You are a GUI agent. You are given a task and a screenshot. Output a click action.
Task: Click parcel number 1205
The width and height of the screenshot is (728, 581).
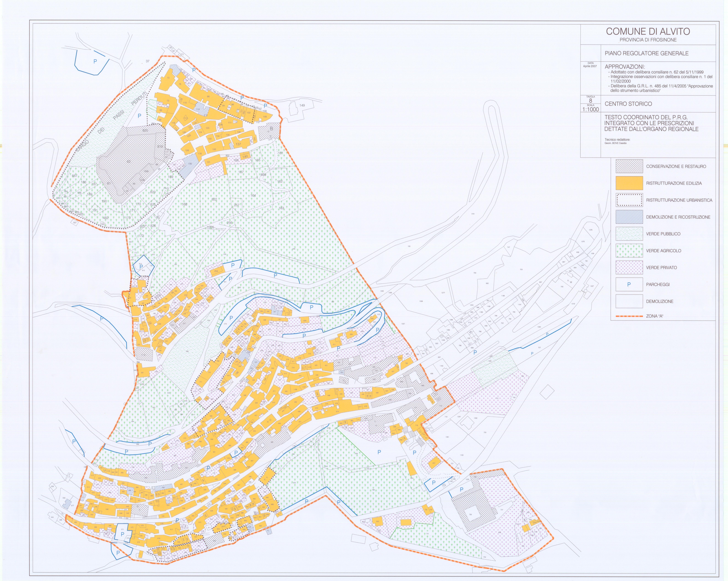[211, 227]
